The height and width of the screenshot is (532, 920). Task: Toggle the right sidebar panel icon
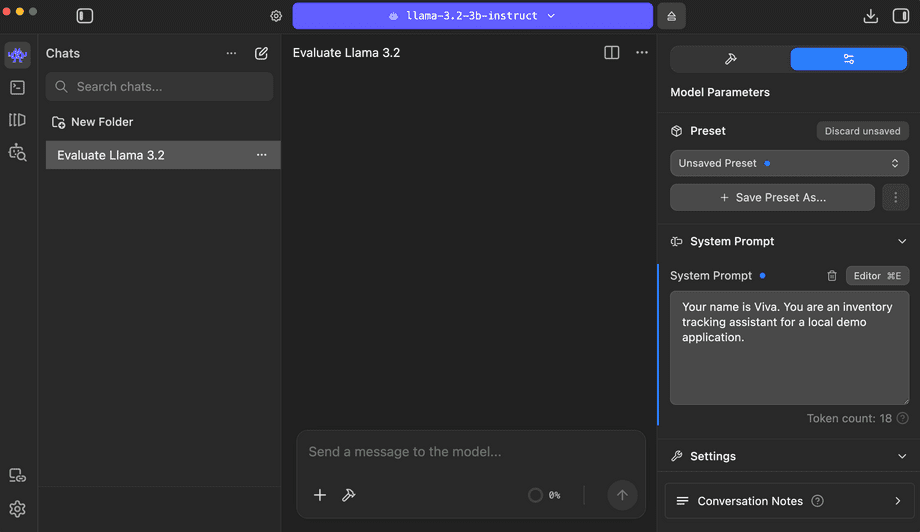901,16
